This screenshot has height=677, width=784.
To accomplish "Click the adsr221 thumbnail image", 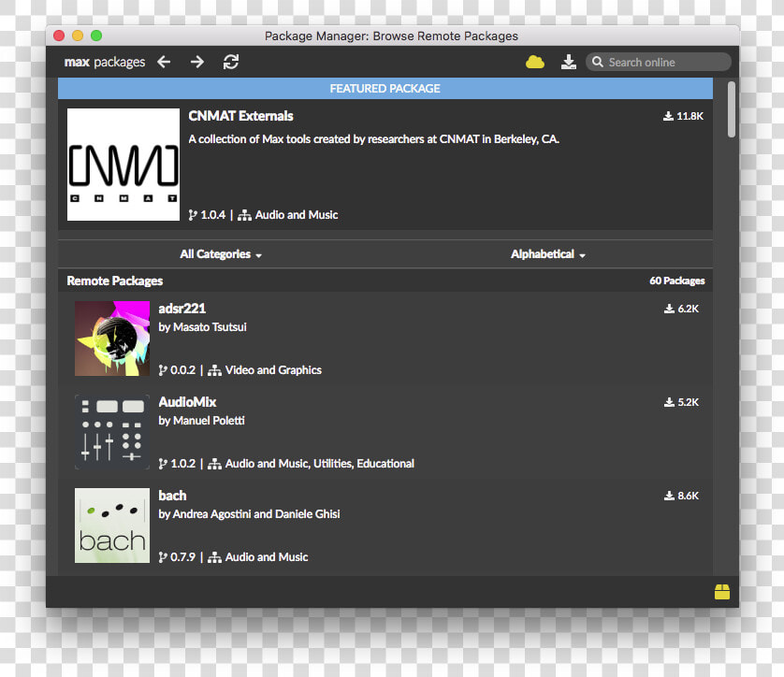I will click(x=112, y=338).
